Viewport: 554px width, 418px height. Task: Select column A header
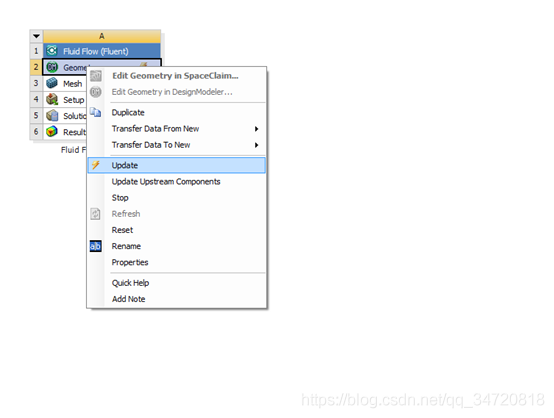102,36
